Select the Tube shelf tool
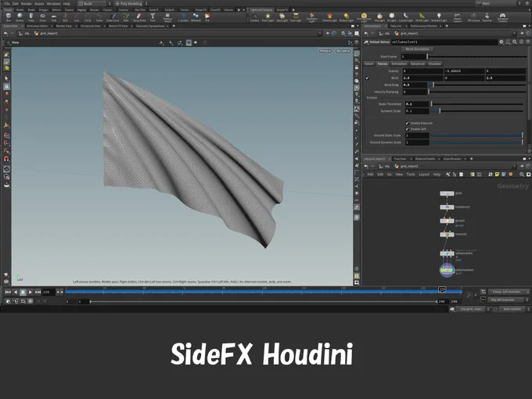 point(31,17)
